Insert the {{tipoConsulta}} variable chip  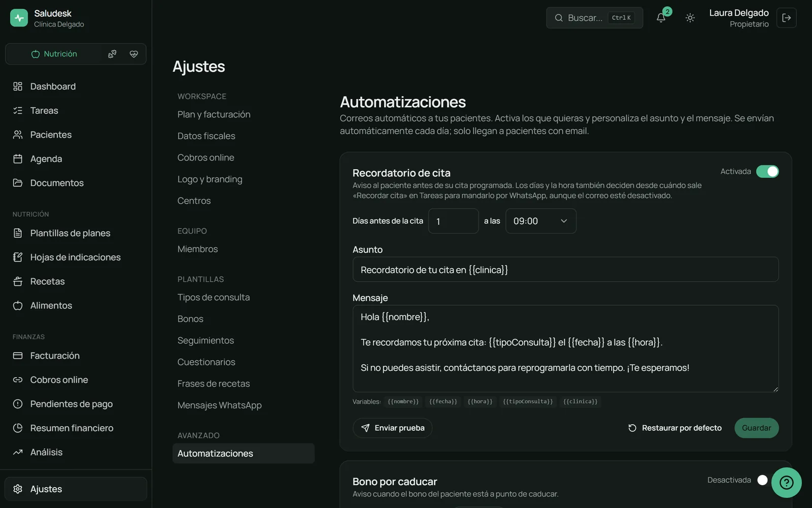point(528,401)
